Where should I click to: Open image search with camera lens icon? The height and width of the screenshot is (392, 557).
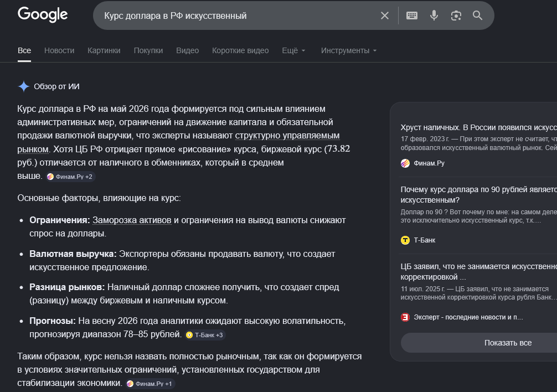pos(456,16)
